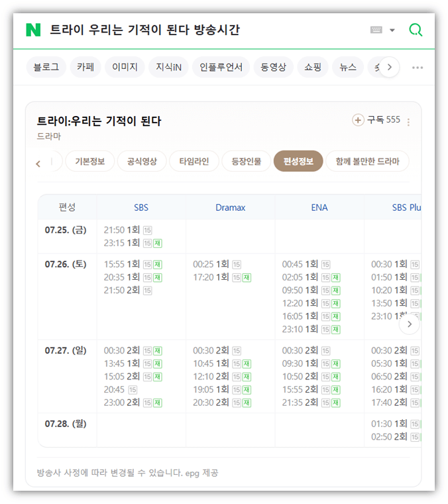The width and height of the screenshot is (448, 504).
Task: Click ENA 00:45 1회 entry
Action: (x=306, y=264)
